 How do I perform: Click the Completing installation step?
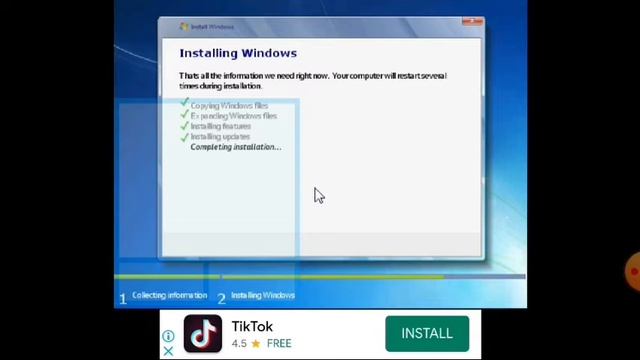[236, 147]
